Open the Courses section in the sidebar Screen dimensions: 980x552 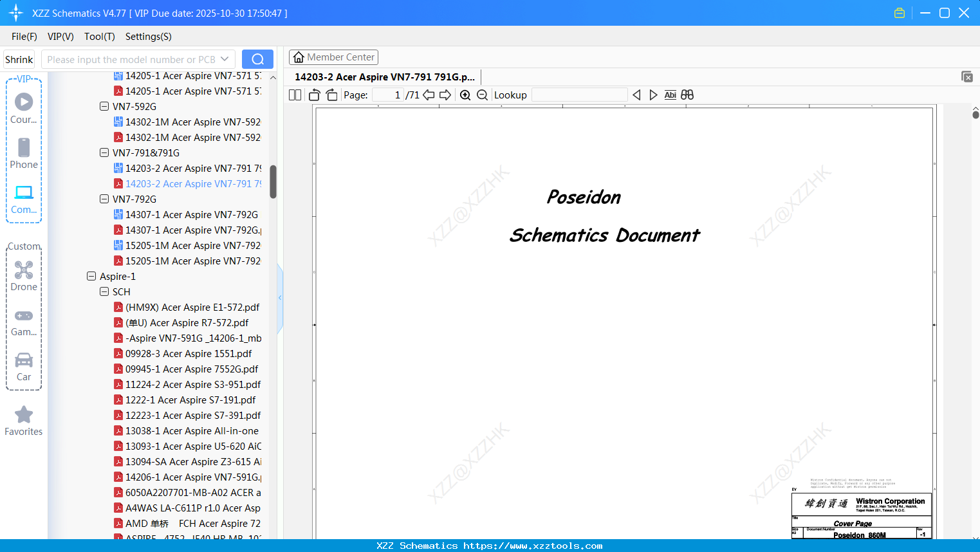click(x=24, y=108)
